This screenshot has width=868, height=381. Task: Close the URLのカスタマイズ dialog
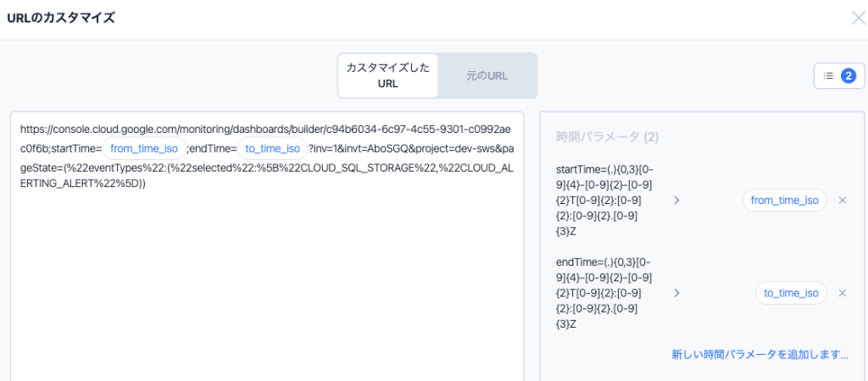coord(858,18)
